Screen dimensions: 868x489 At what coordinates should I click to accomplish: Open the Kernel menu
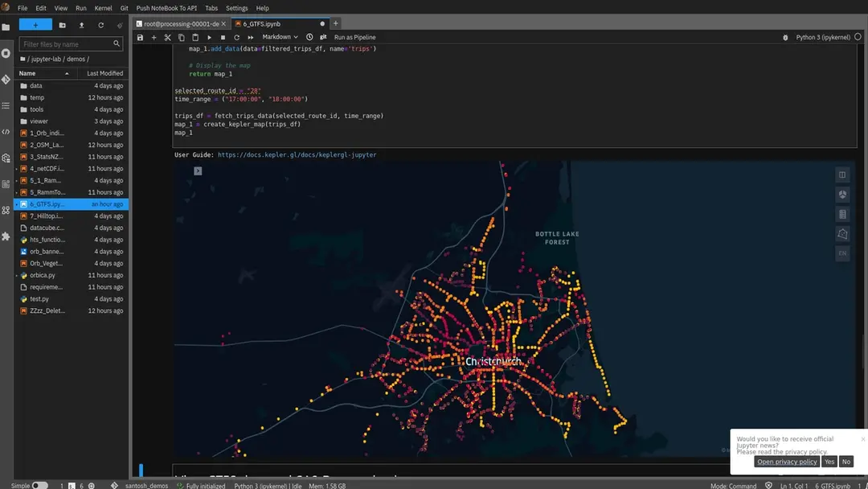tap(103, 8)
